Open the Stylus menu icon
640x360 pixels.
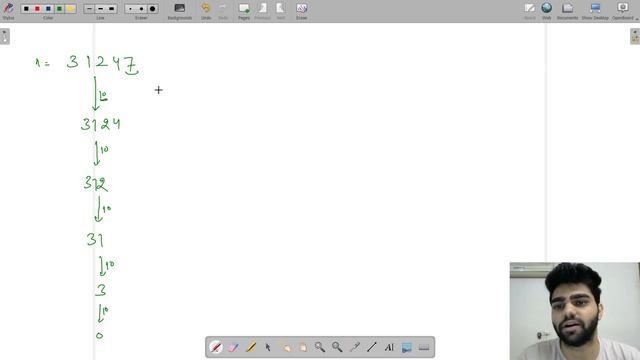coord(8,10)
